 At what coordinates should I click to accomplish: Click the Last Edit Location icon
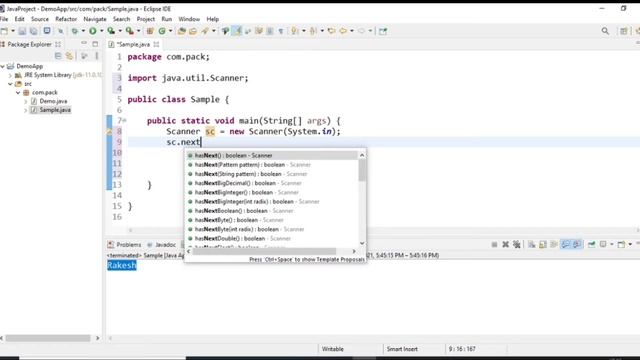click(331, 31)
